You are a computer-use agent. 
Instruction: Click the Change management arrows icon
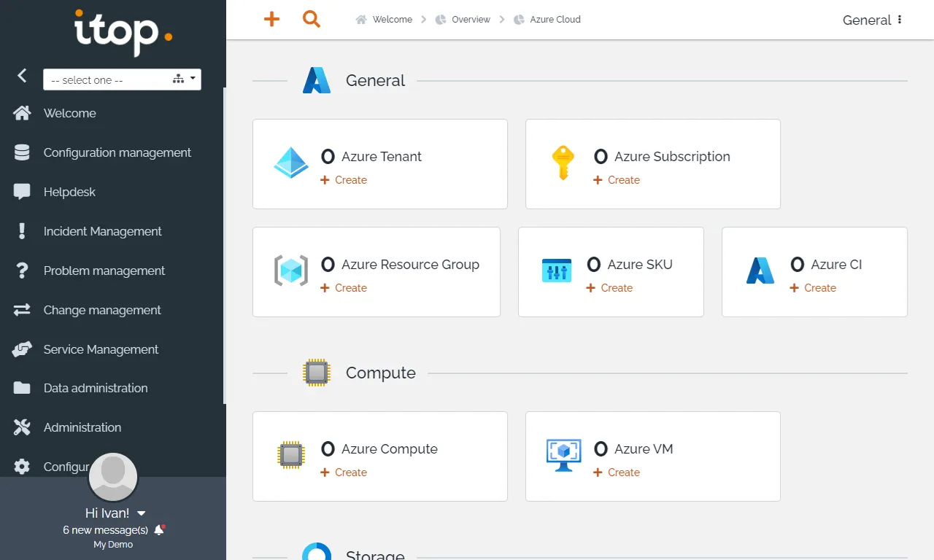coord(22,310)
